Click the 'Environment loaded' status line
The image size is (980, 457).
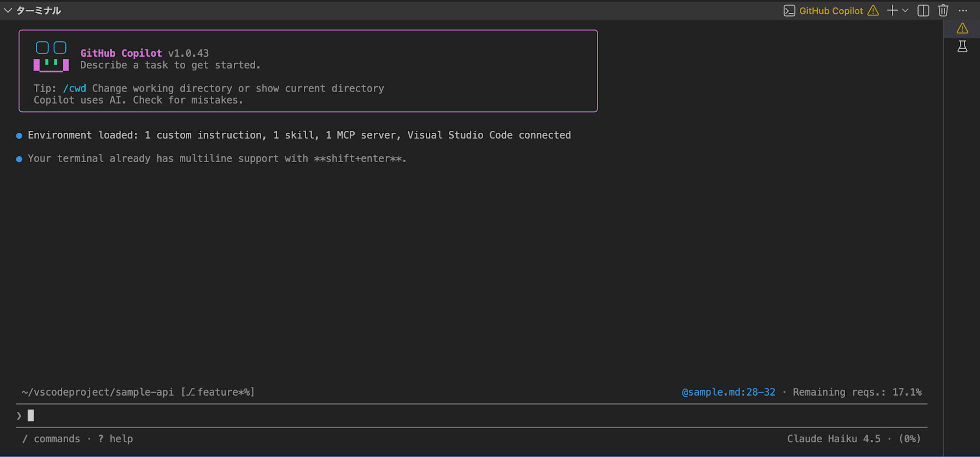click(299, 135)
